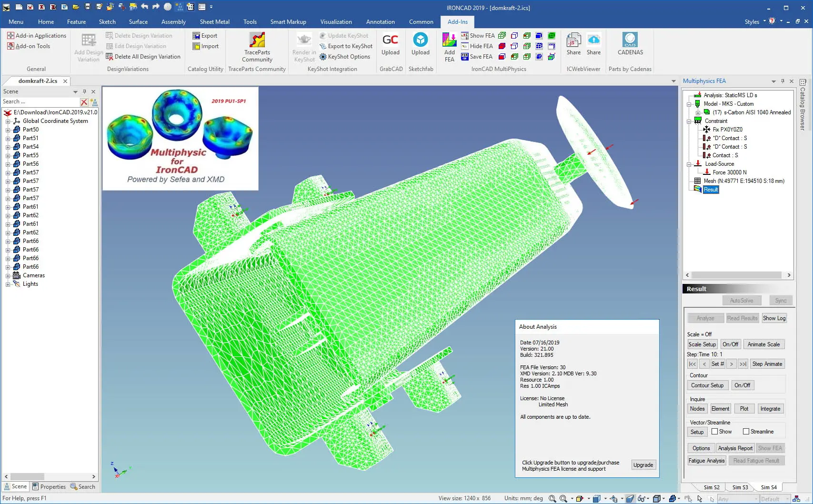Open the Menu tab

[x=16, y=21]
